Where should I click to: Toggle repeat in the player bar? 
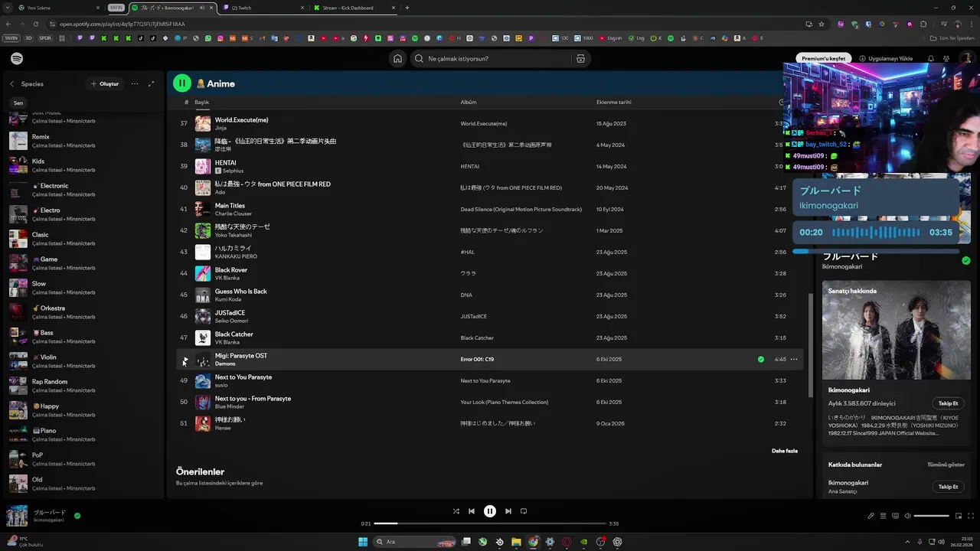(524, 511)
